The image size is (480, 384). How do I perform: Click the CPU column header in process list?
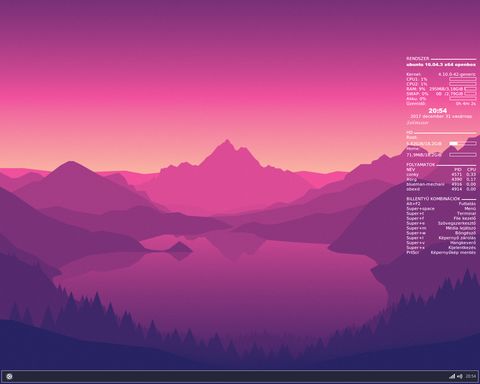(471, 170)
